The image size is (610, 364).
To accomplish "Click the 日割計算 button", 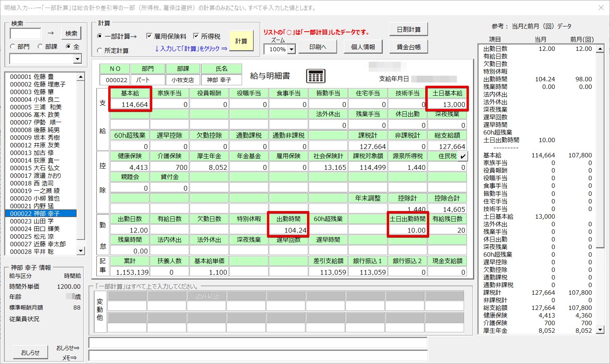I will tap(408, 29).
